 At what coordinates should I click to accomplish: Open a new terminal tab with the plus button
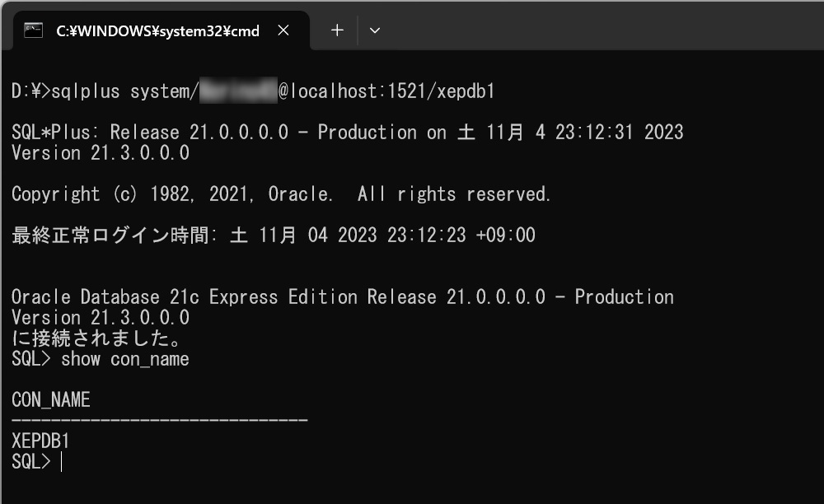pyautogui.click(x=336, y=30)
